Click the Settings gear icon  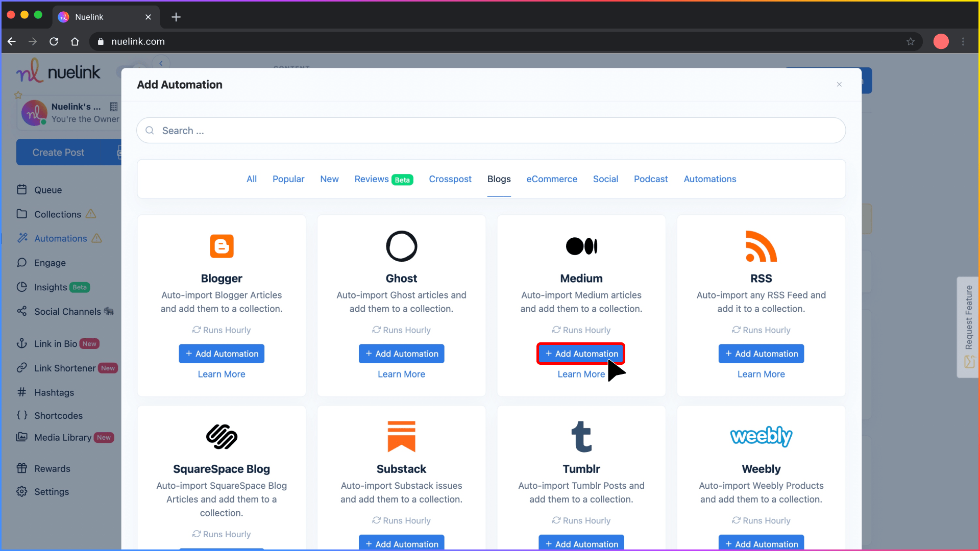[21, 492]
